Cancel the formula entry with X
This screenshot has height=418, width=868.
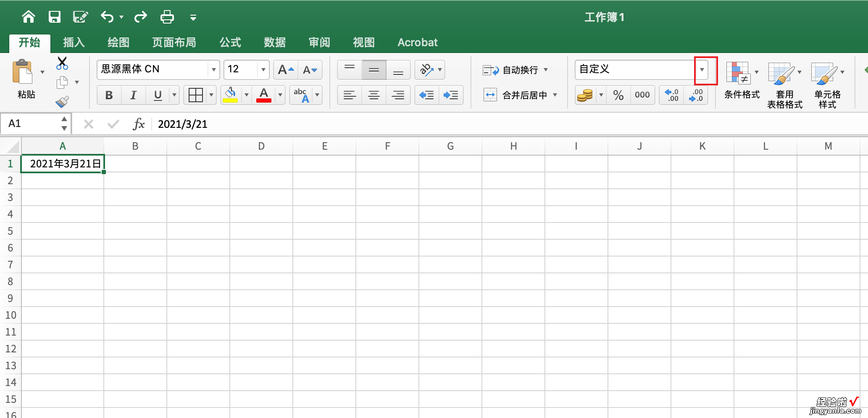click(x=89, y=124)
